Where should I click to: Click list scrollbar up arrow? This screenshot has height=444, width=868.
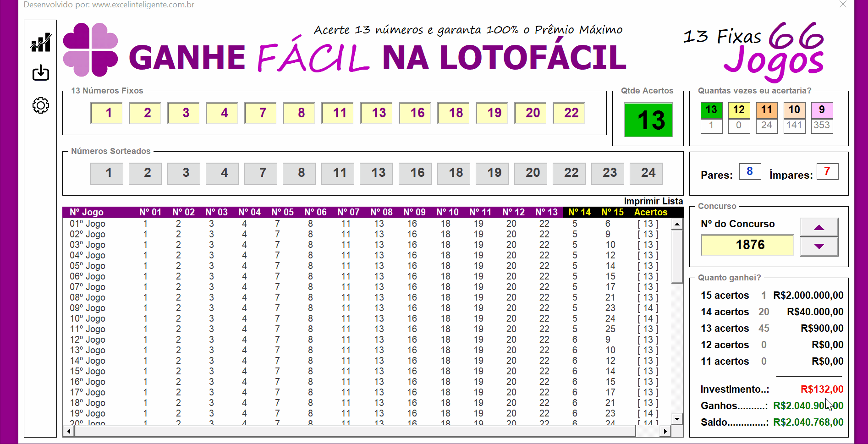pos(677,225)
